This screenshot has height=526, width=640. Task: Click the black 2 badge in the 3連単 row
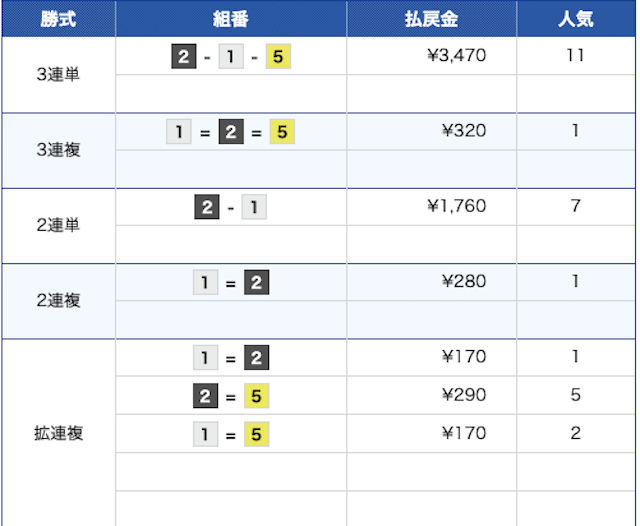pos(183,57)
